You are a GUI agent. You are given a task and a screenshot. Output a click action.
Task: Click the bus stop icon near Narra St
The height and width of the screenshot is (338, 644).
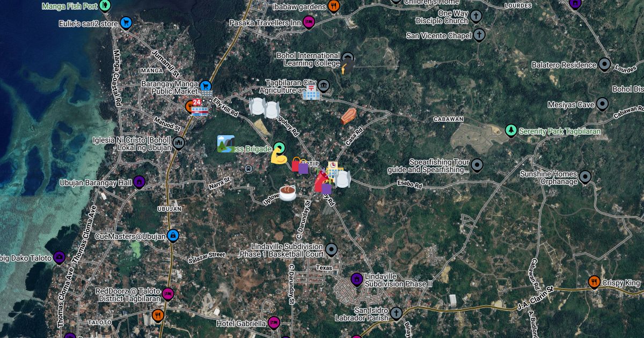point(248,168)
